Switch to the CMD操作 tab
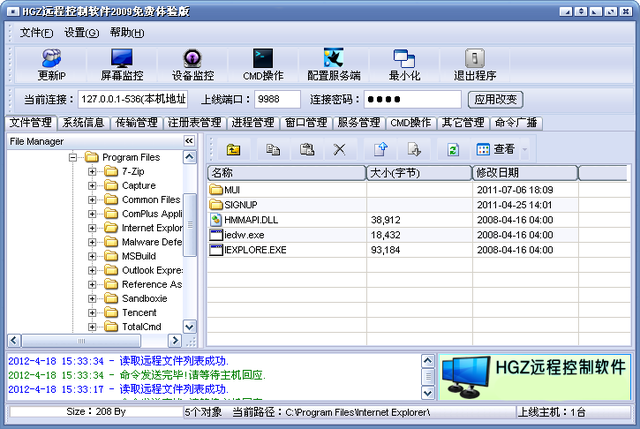 point(411,123)
